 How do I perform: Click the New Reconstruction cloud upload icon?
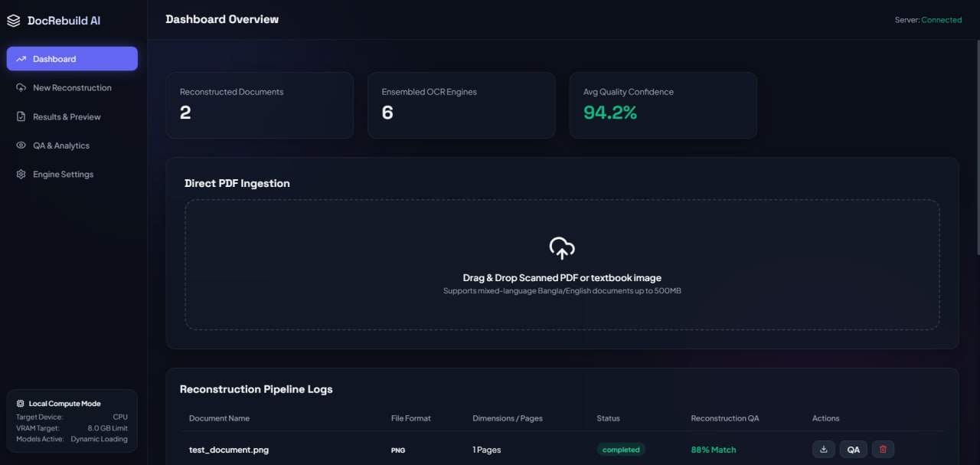[x=21, y=88]
